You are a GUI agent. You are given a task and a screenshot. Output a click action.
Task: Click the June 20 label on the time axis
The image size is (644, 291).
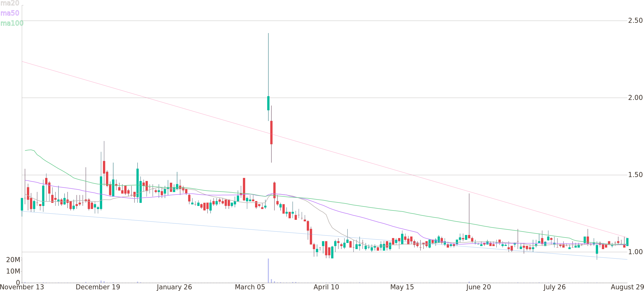(479, 287)
